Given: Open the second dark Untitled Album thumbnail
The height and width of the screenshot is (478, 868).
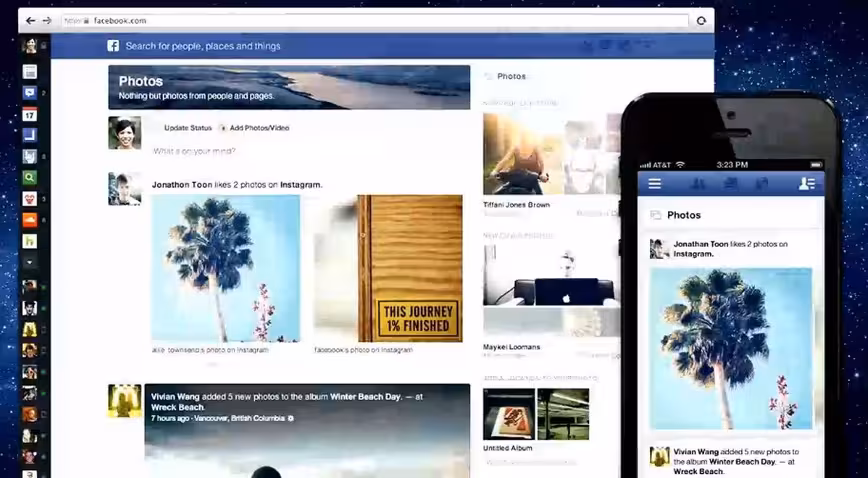Looking at the screenshot, I should point(563,414).
